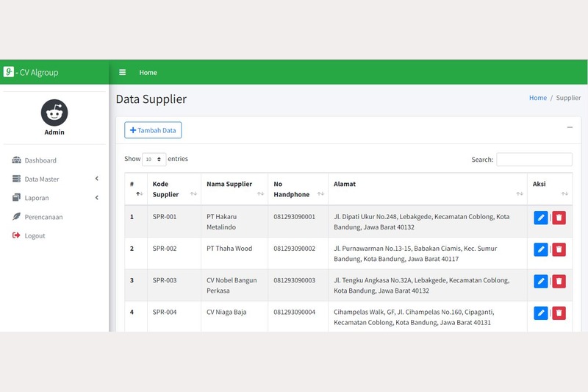588x392 pixels.
Task: Open Dashboard from the sidebar
Action: 40,160
